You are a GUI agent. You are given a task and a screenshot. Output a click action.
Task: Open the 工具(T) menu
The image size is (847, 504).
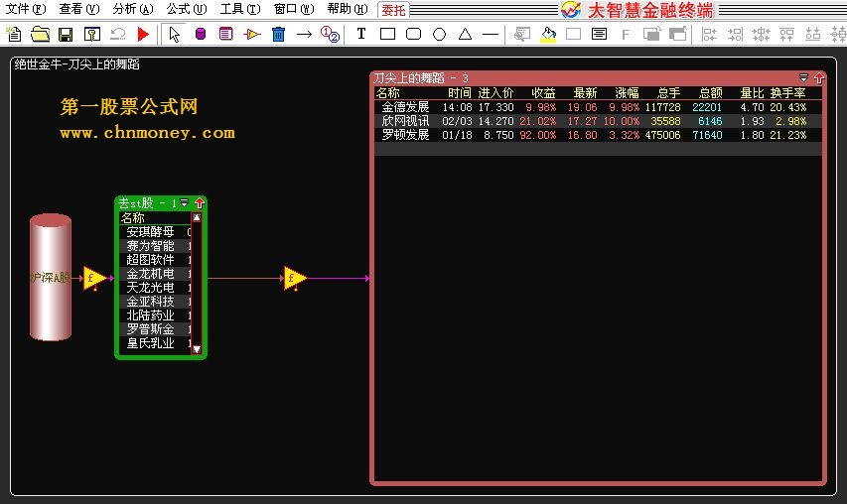(x=240, y=9)
